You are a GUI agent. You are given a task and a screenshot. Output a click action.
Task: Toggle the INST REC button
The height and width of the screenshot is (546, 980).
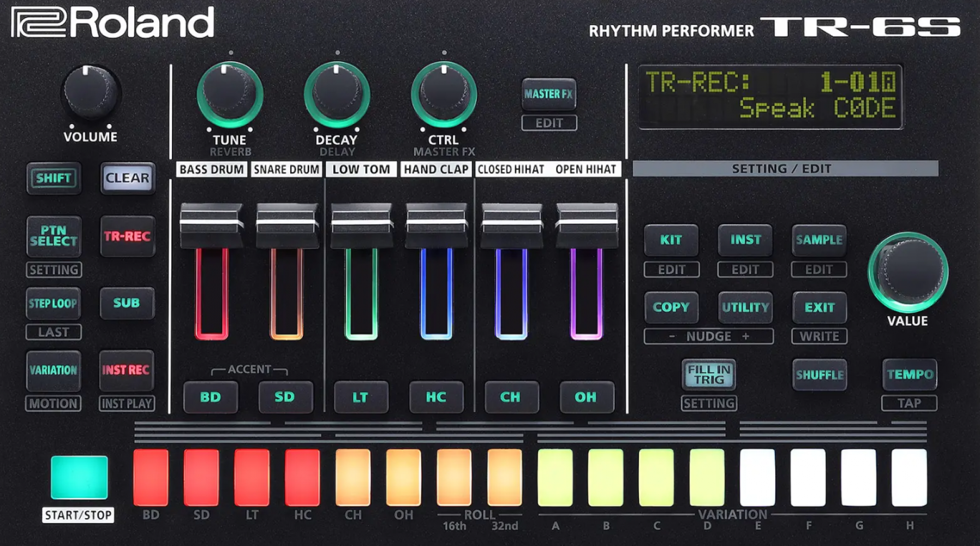(126, 370)
